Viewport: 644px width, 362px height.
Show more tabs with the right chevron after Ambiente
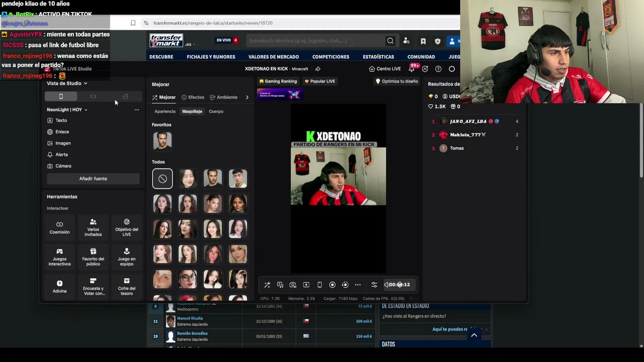[x=247, y=98]
